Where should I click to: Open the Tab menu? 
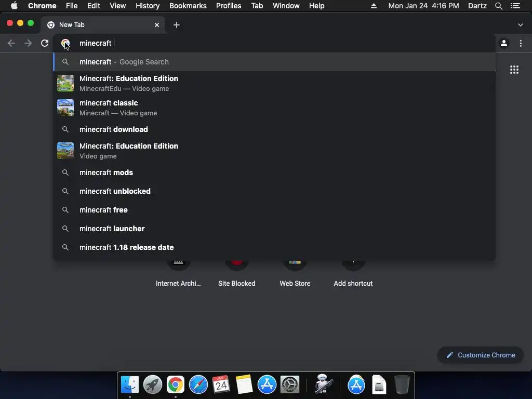click(257, 6)
